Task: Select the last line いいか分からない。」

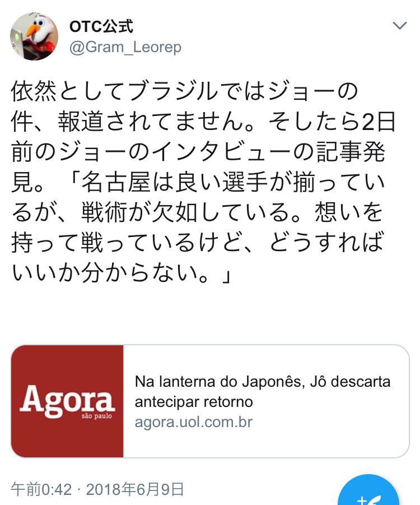Action: click(122, 274)
